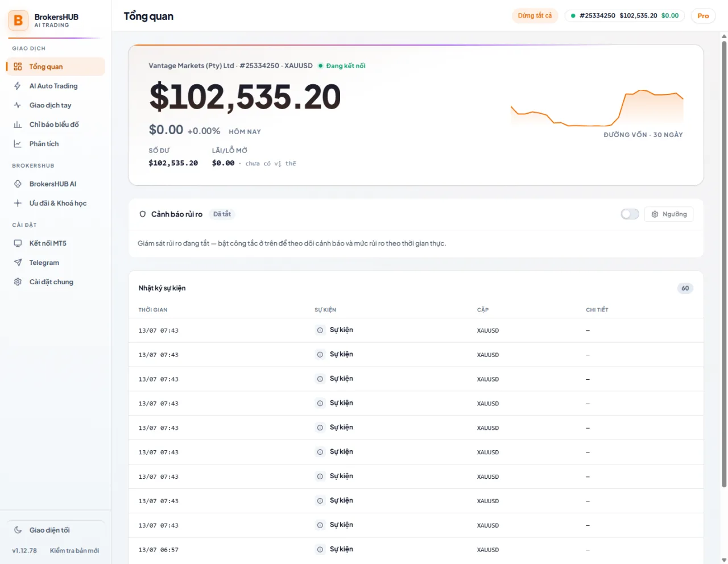
Task: Open AI Auto Trading from the sidebar
Action: [x=56, y=86]
